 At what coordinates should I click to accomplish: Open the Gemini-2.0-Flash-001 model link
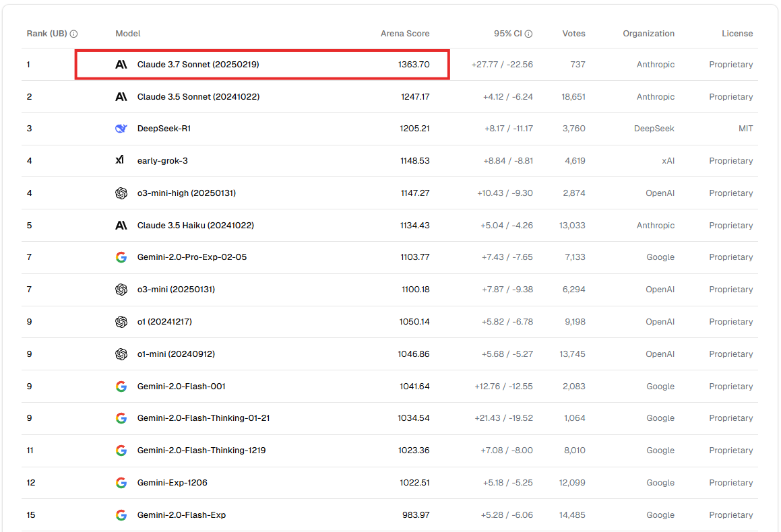(x=181, y=386)
